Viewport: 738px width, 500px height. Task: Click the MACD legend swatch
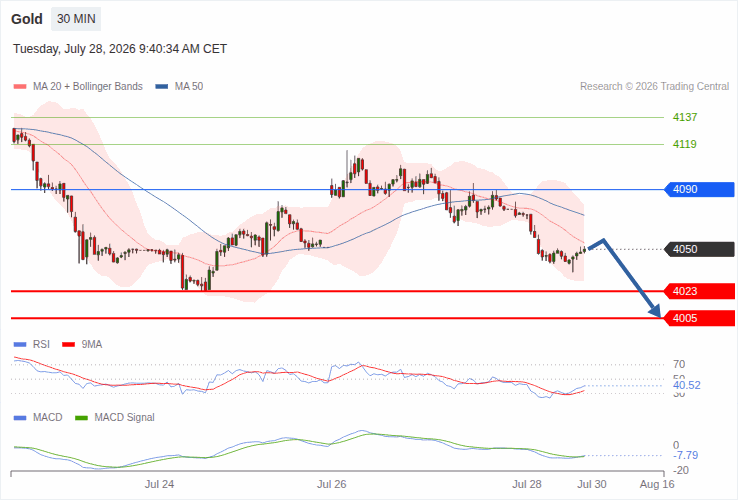coord(20,418)
